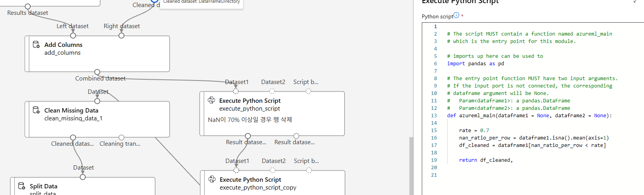
Task: Select the execute_python_script_copy node name text
Action: [x=258, y=188]
